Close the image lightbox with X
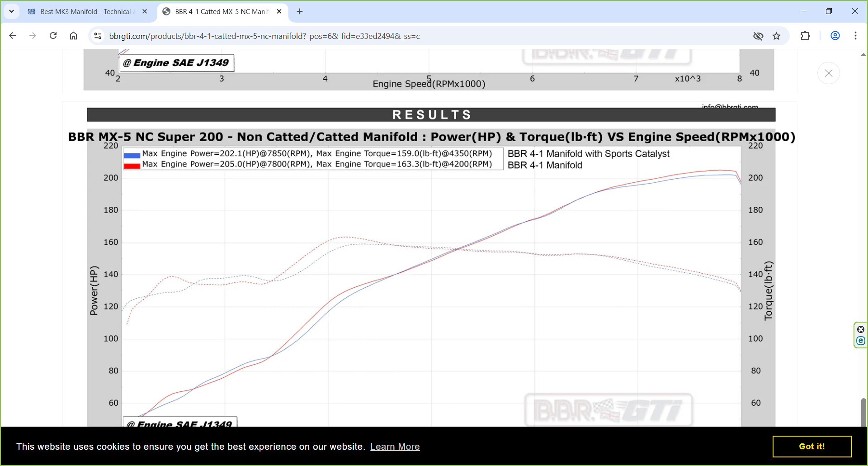Image resolution: width=868 pixels, height=466 pixels. 829,73
